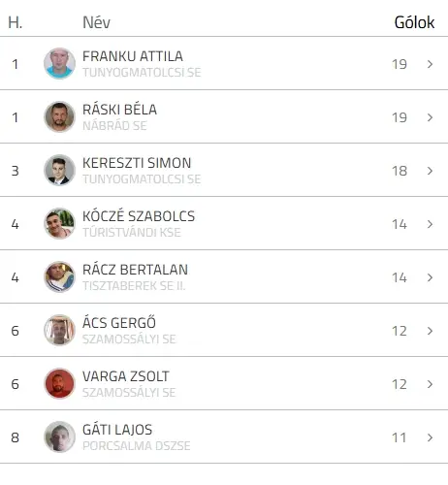Click Rácz Bertalan's avatar
448x485 pixels.
pos(59,276)
